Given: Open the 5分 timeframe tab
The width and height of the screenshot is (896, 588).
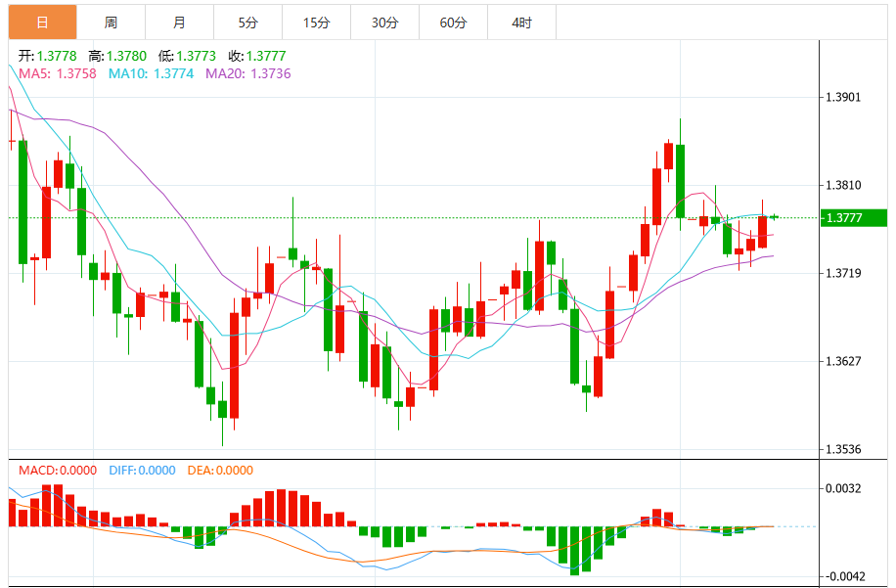Looking at the screenshot, I should click(x=248, y=23).
